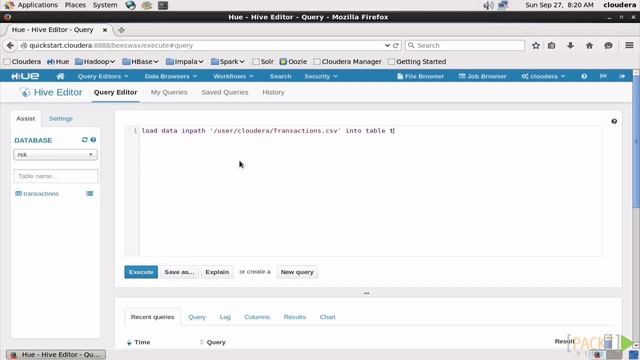Click the Hue home icon
The width and height of the screenshot is (640, 360).
pyautogui.click(x=60, y=76)
